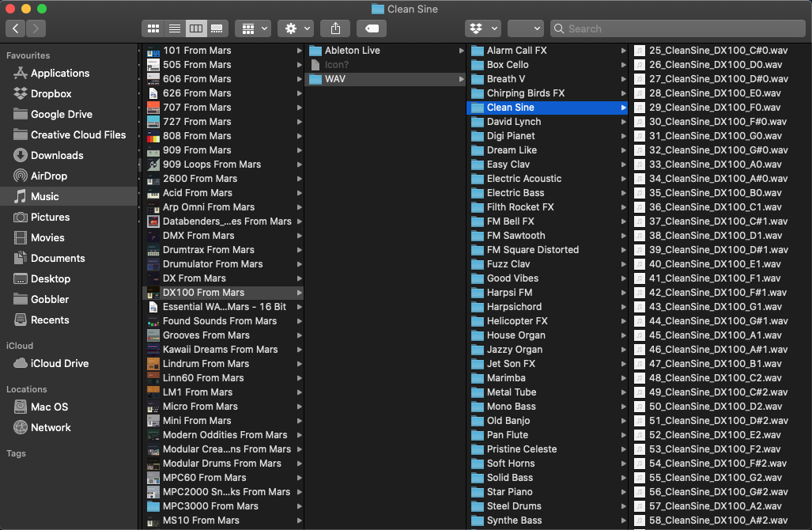This screenshot has height=530, width=812.
Task: Expand the Synthe Bass folder arrow
Action: click(x=624, y=521)
